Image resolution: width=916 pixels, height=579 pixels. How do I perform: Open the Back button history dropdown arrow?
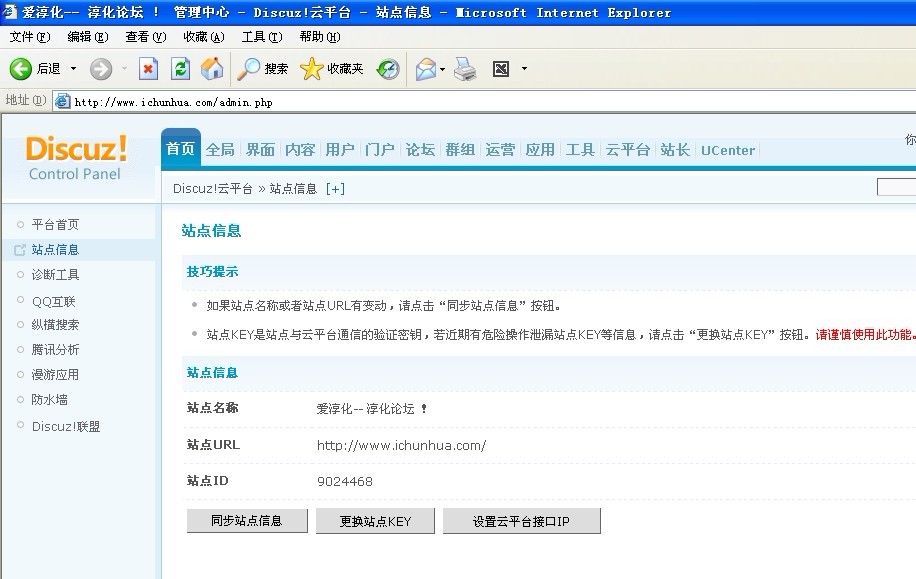(x=74, y=69)
